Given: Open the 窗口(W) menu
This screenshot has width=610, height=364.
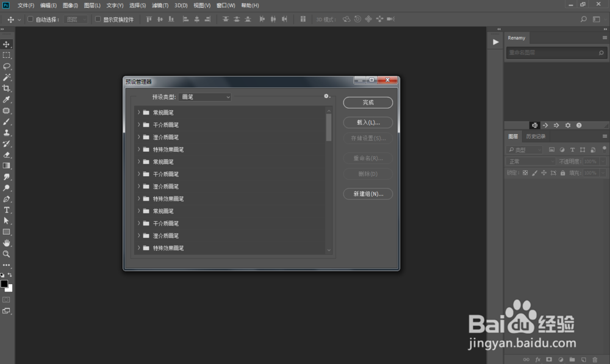Looking at the screenshot, I should click(226, 5).
